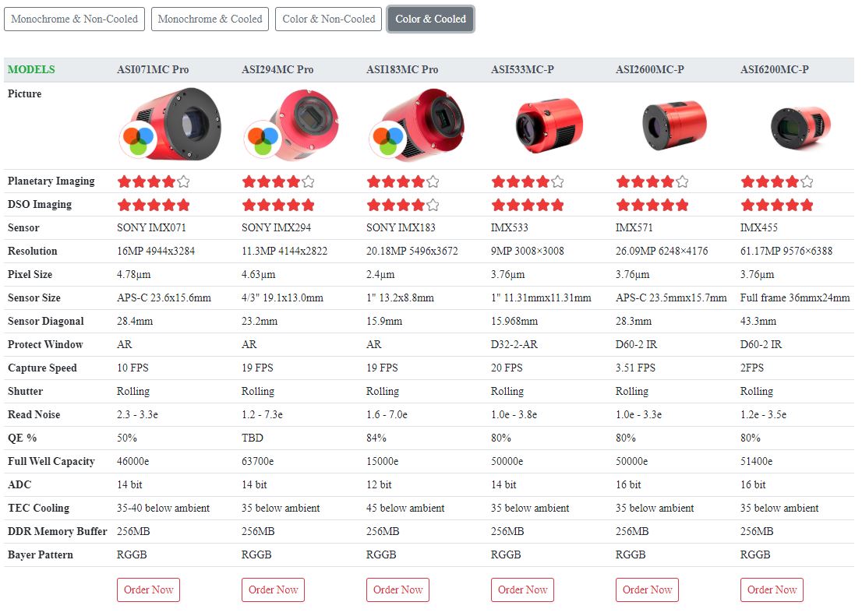The height and width of the screenshot is (616, 862).
Task: Click ASI183MC Pro Planetary Imaging star rating
Action: click(403, 181)
